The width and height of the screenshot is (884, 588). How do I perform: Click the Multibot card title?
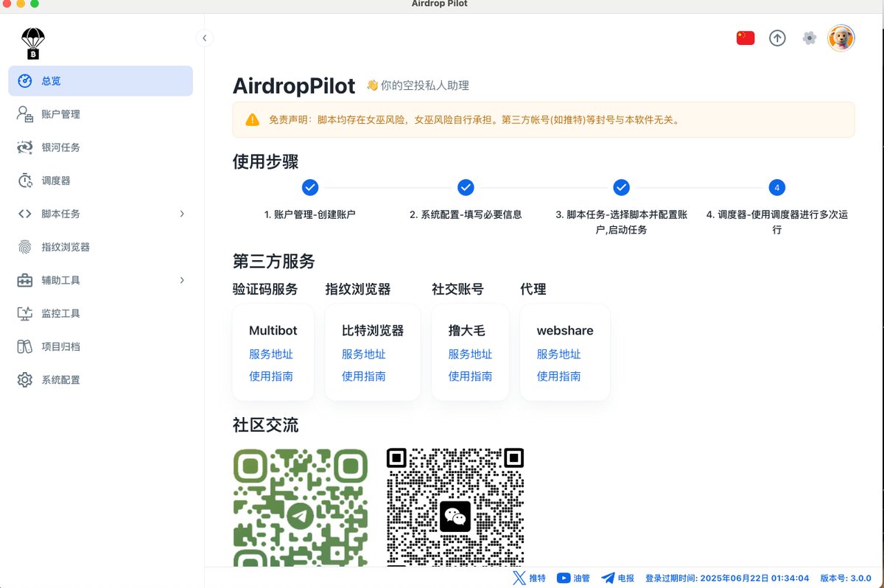(x=273, y=331)
